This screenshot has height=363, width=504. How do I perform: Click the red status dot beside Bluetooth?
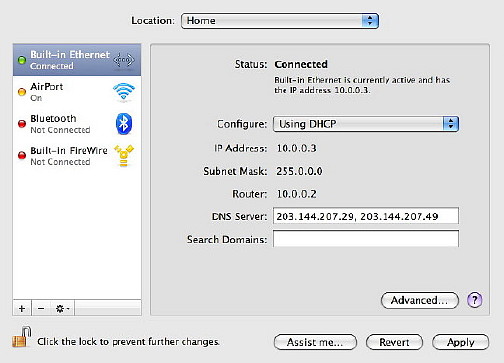tap(22, 124)
